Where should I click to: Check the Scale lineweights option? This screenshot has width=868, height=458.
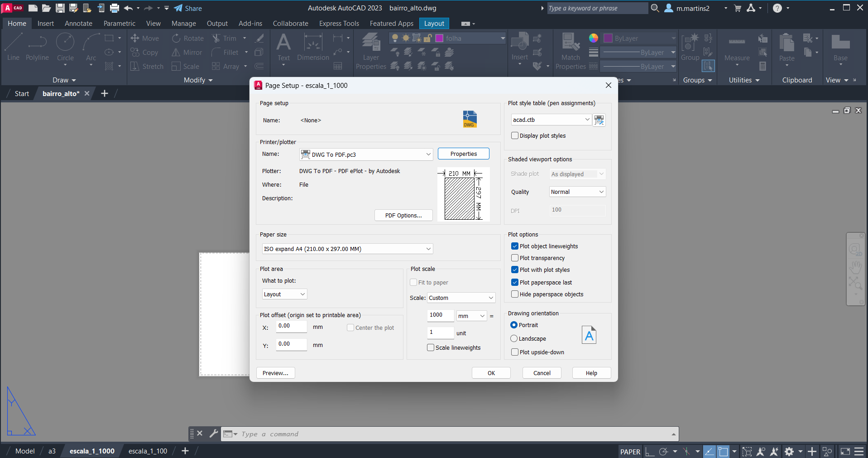(x=431, y=348)
